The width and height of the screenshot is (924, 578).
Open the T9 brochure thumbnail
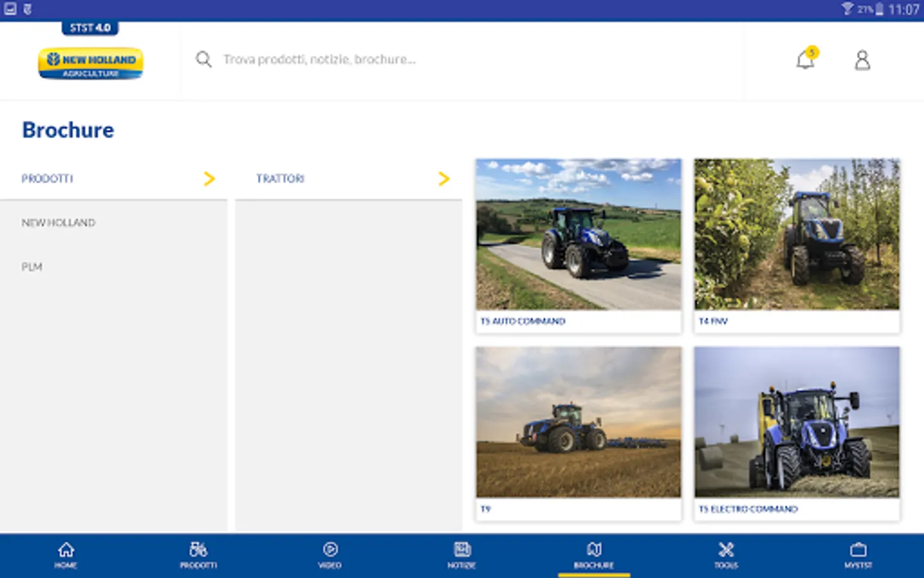point(579,422)
